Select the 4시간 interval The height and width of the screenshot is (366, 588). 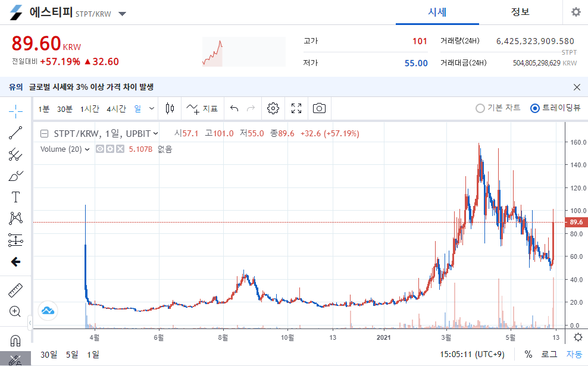[116, 109]
